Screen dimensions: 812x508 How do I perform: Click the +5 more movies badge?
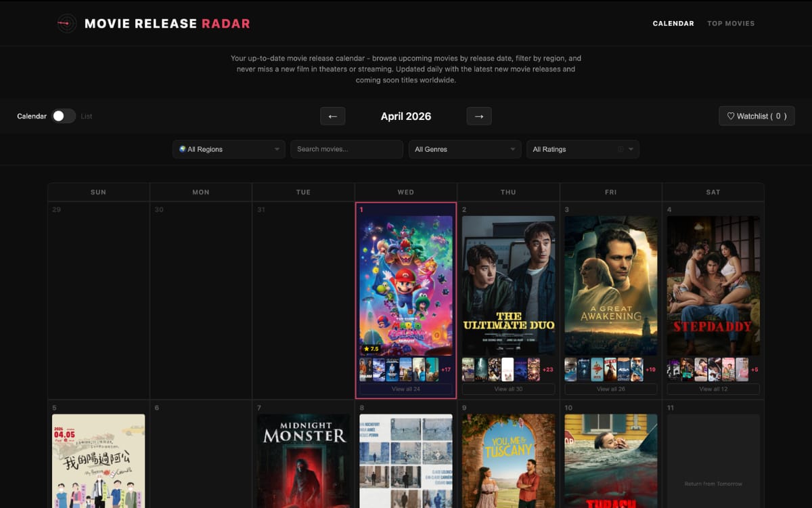pyautogui.click(x=755, y=370)
